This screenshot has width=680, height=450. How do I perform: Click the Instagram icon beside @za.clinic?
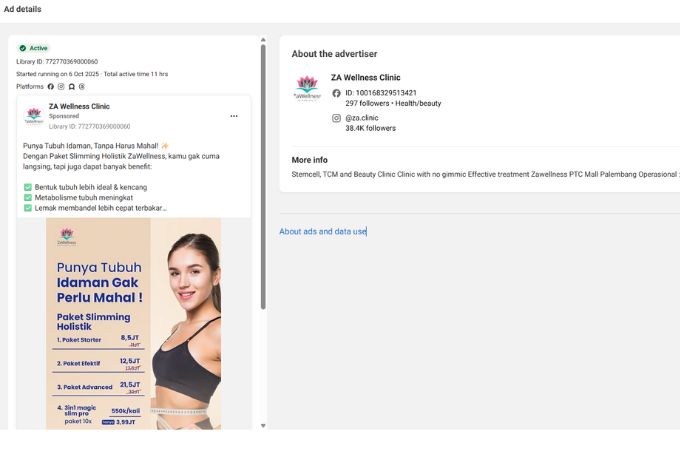(337, 118)
